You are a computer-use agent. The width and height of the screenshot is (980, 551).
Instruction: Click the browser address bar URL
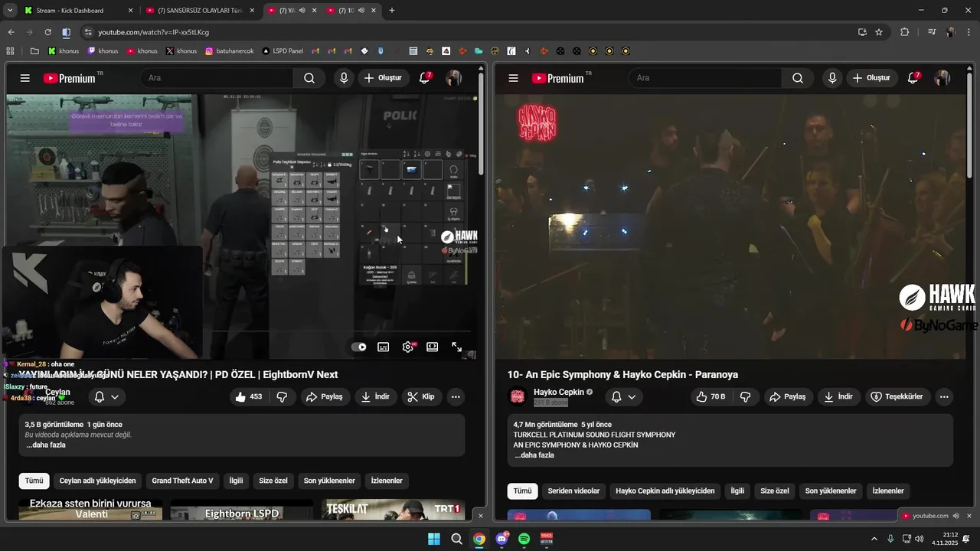click(x=153, y=32)
